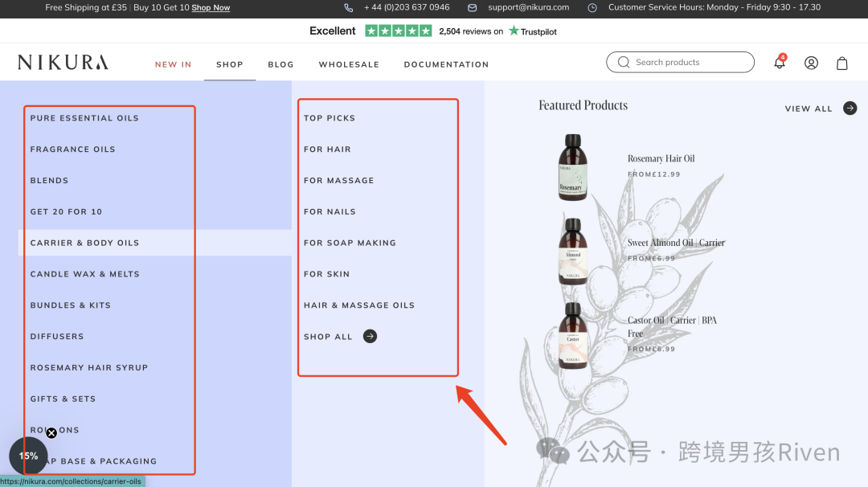Open For Massage subcategory

(x=339, y=180)
